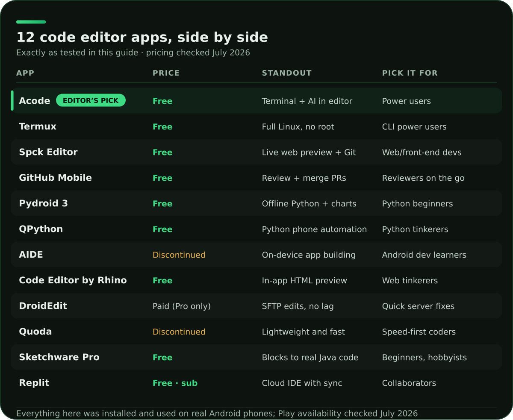Select the Sketchware Pro app name

(x=59, y=357)
